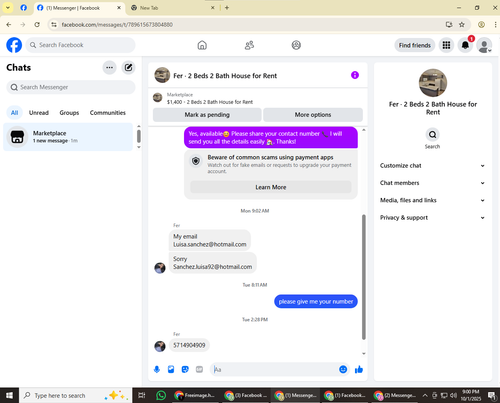Select the Groups chats filter
Viewport: 500px width, 403px height.
coord(69,113)
